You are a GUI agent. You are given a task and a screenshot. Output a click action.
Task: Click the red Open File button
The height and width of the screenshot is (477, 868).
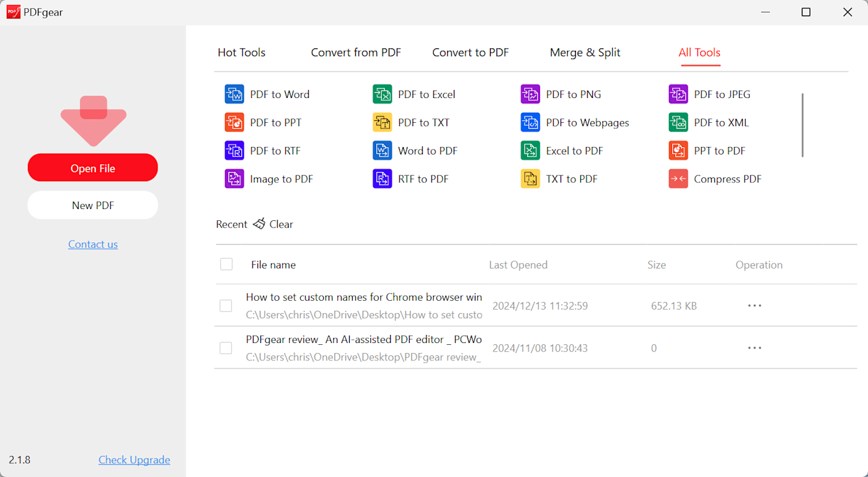tap(93, 168)
